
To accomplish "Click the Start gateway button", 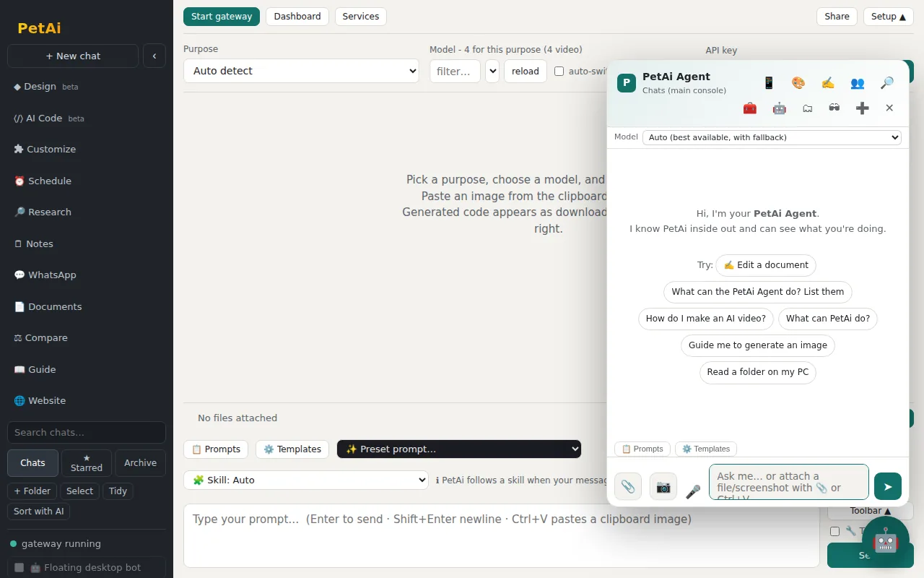I will 222,17.
